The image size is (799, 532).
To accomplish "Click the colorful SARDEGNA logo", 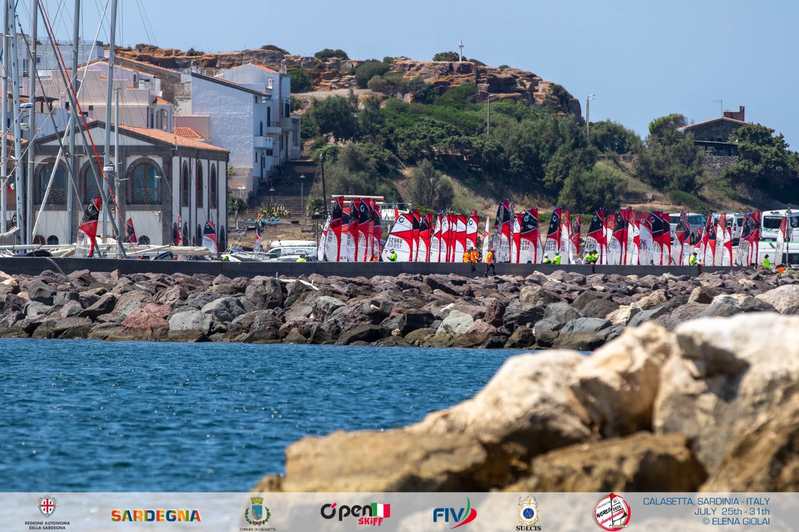I will coord(156,516).
